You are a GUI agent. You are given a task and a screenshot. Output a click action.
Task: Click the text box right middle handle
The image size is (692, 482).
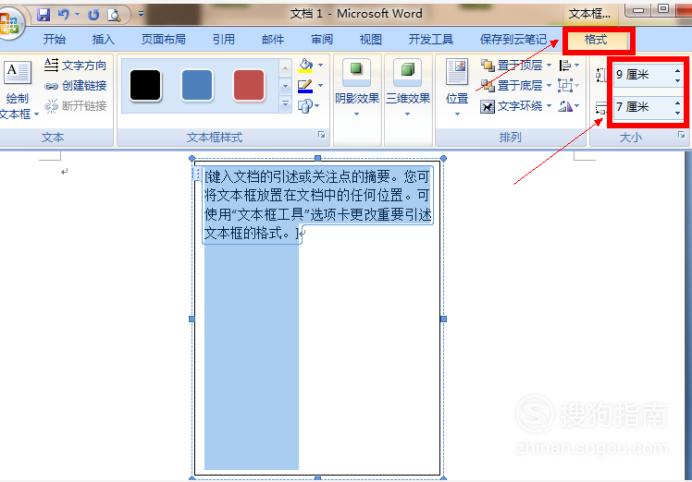444,319
